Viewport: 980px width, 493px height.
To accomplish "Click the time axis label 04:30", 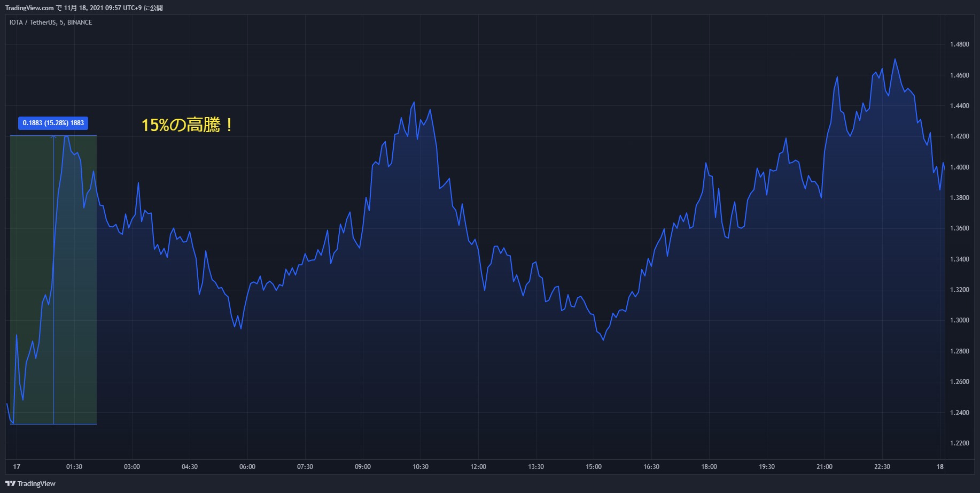I will point(190,467).
